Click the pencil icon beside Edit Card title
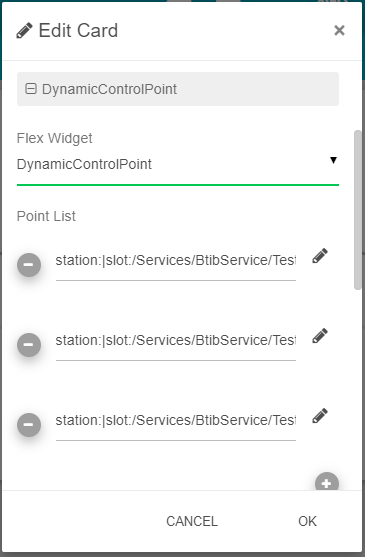Screen dimensions: 365x557 pyautogui.click(x=24, y=31)
